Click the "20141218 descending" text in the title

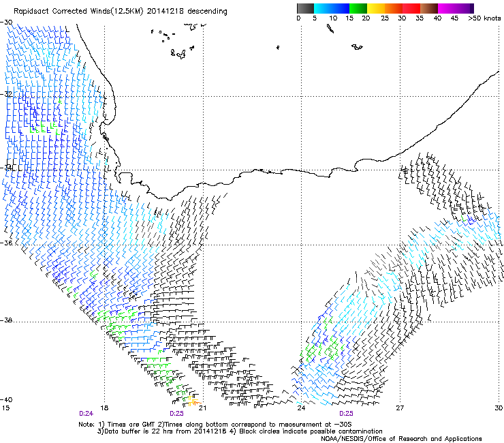[187, 12]
